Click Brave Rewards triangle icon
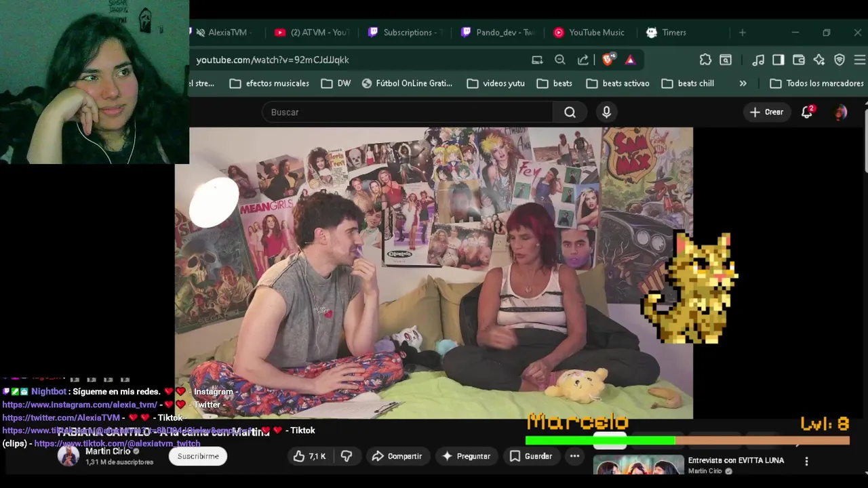The height and width of the screenshot is (488, 868). [x=630, y=60]
